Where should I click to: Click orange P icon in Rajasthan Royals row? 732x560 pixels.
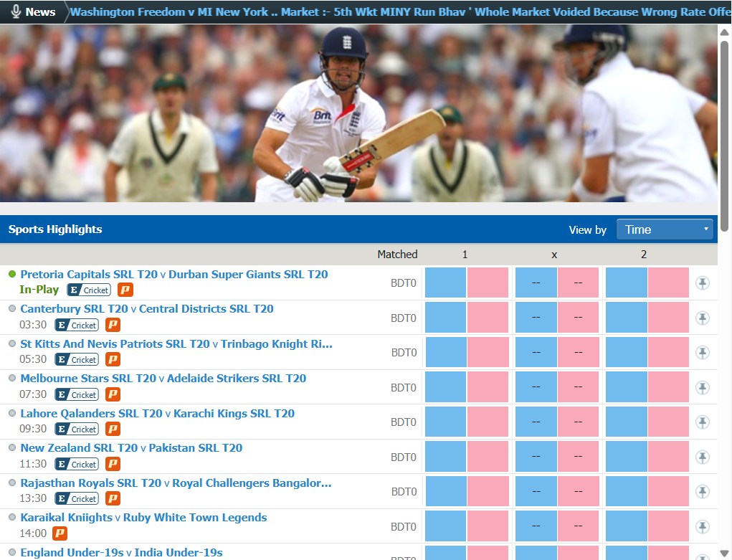pyautogui.click(x=113, y=499)
